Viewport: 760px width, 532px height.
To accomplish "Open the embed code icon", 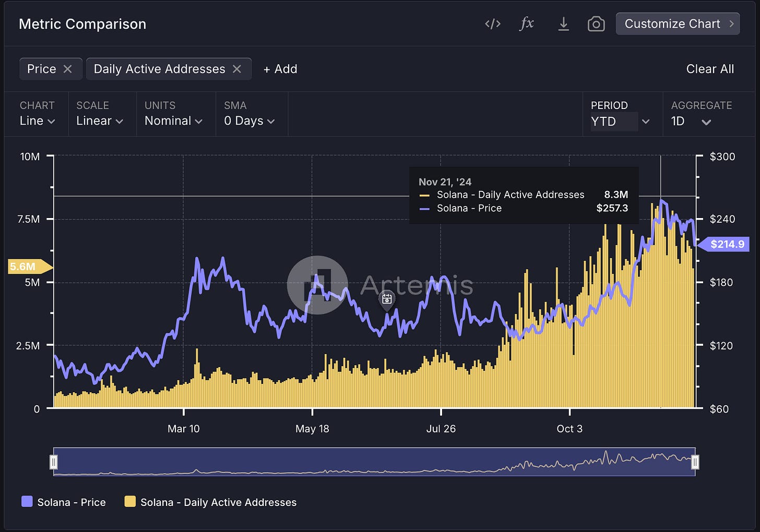I will 493,24.
